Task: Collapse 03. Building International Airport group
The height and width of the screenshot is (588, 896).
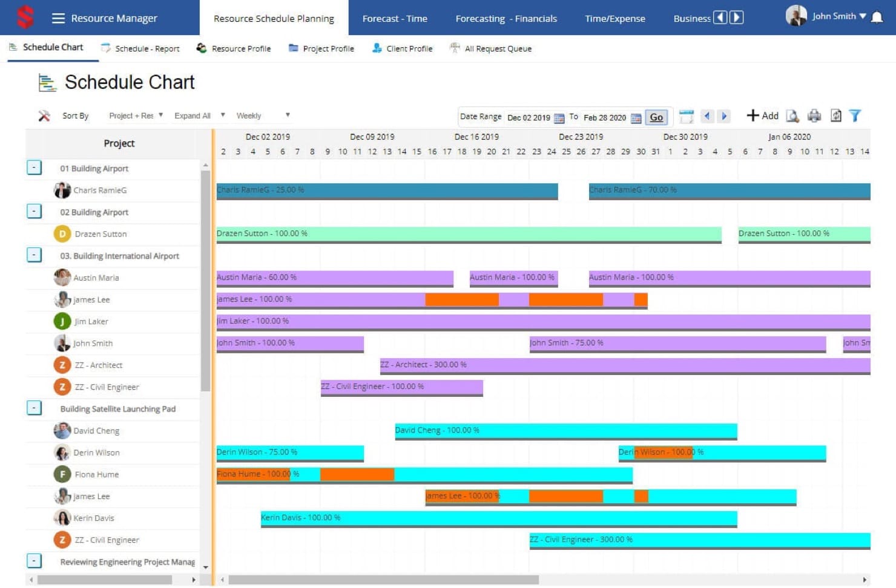Action: click(35, 255)
